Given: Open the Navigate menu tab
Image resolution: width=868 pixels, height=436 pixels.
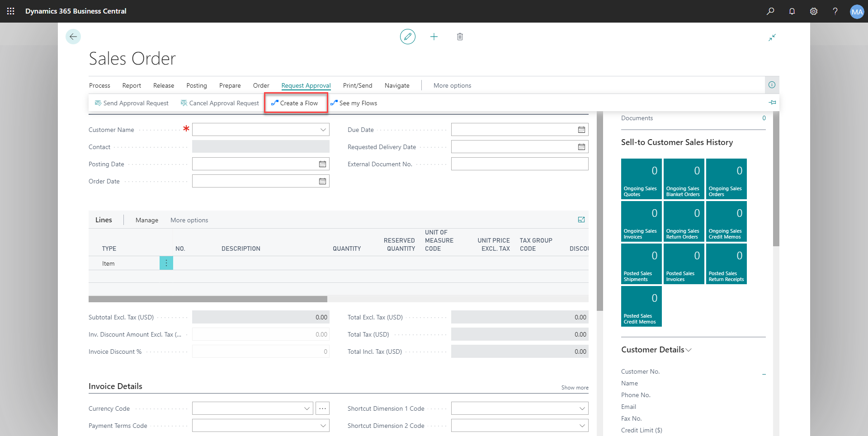Looking at the screenshot, I should tap(396, 85).
